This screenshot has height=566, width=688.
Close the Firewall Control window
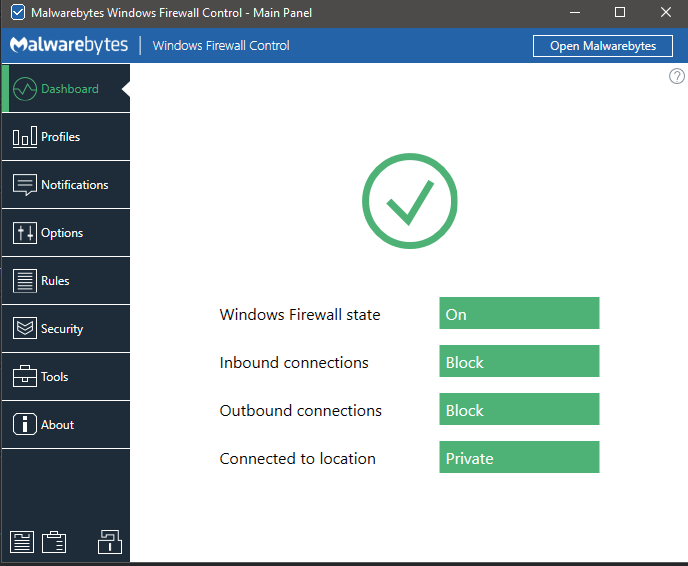tap(666, 12)
